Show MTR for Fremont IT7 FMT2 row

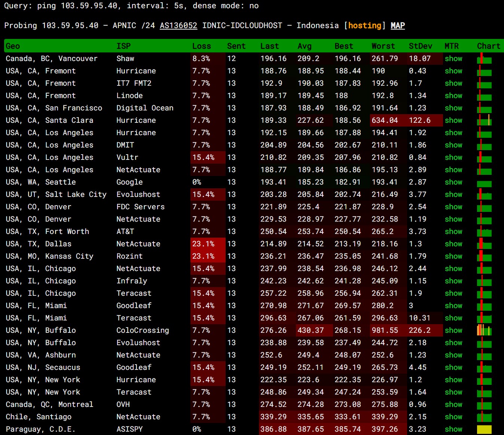click(453, 83)
